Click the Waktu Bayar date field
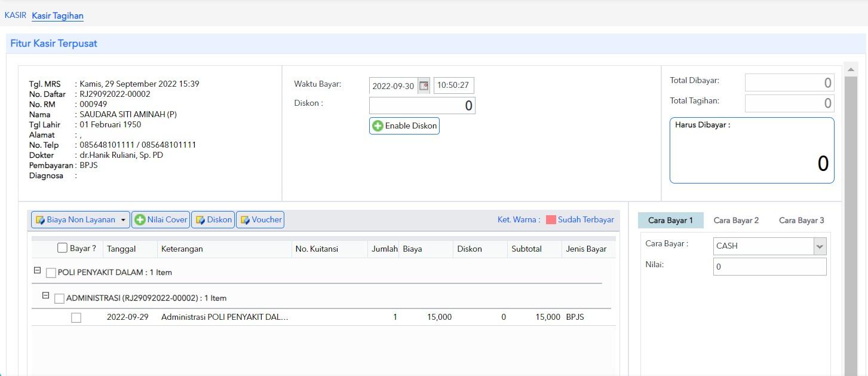Screen dimensions: 868x376 pyautogui.click(x=393, y=85)
